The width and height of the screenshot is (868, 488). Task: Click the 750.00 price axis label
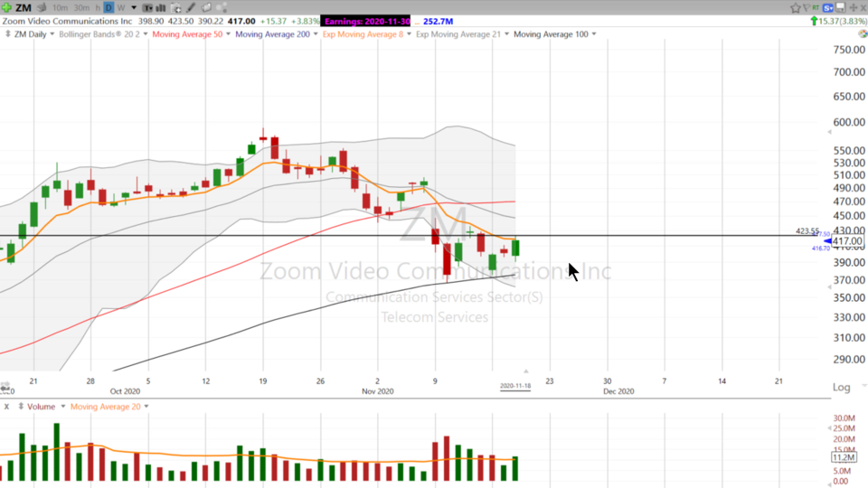click(x=849, y=50)
